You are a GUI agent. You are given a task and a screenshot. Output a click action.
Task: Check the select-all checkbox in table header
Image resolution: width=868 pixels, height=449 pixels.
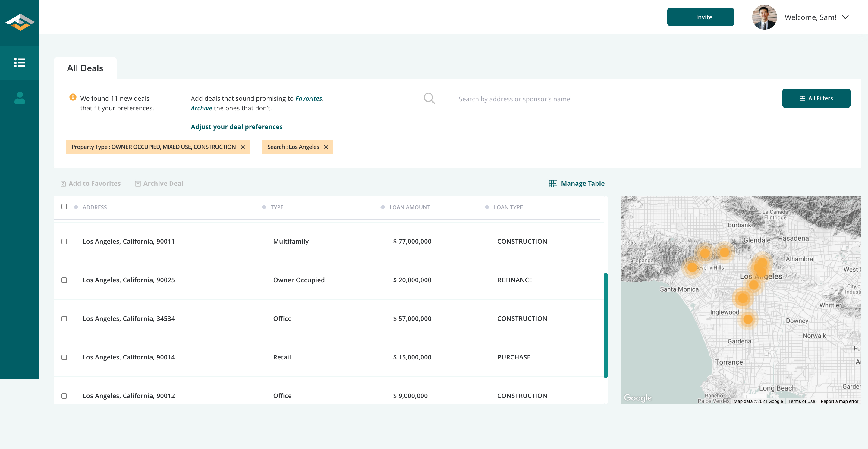coord(64,206)
